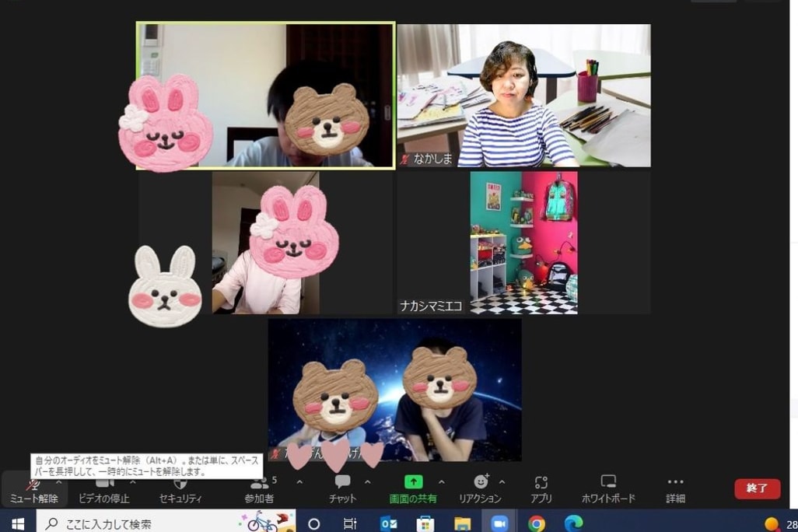Open the ホワイトボード whiteboard
The height and width of the screenshot is (532, 798).
tap(608, 490)
